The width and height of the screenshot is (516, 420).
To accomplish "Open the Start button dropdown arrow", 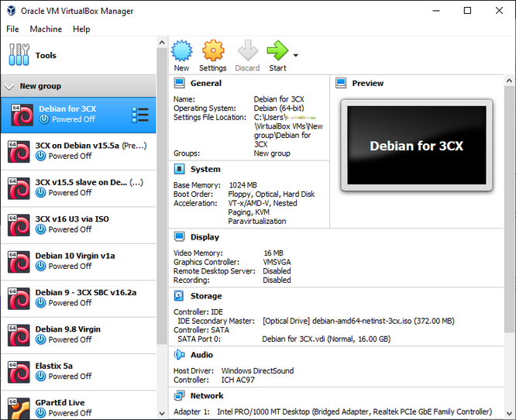I will click(x=295, y=55).
